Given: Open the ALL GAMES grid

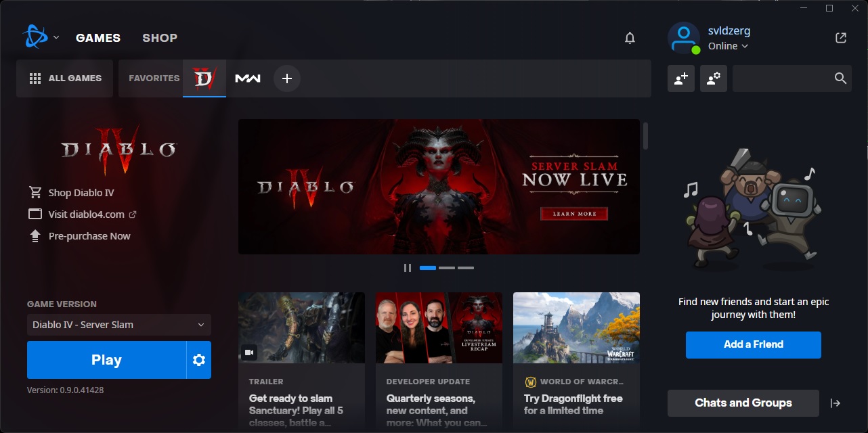Looking at the screenshot, I should (66, 78).
